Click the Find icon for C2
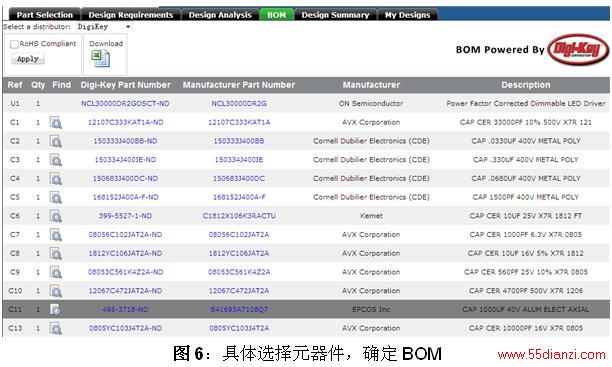 [x=56, y=141]
